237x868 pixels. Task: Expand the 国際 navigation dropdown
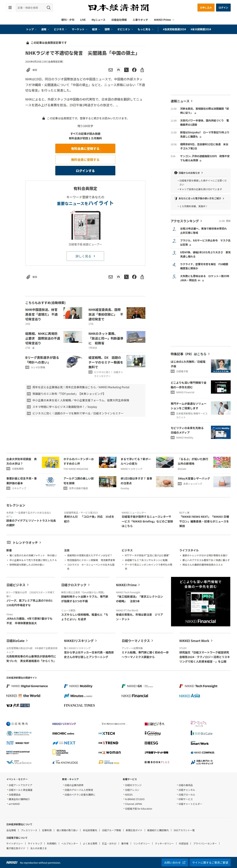click(109, 29)
